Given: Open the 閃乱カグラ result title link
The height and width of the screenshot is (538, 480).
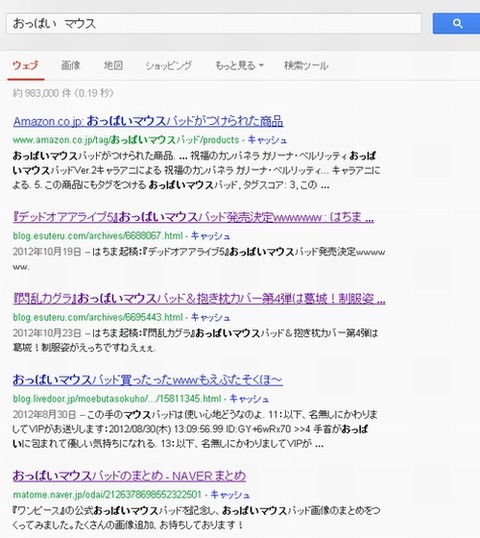Looking at the screenshot, I should pos(199,299).
